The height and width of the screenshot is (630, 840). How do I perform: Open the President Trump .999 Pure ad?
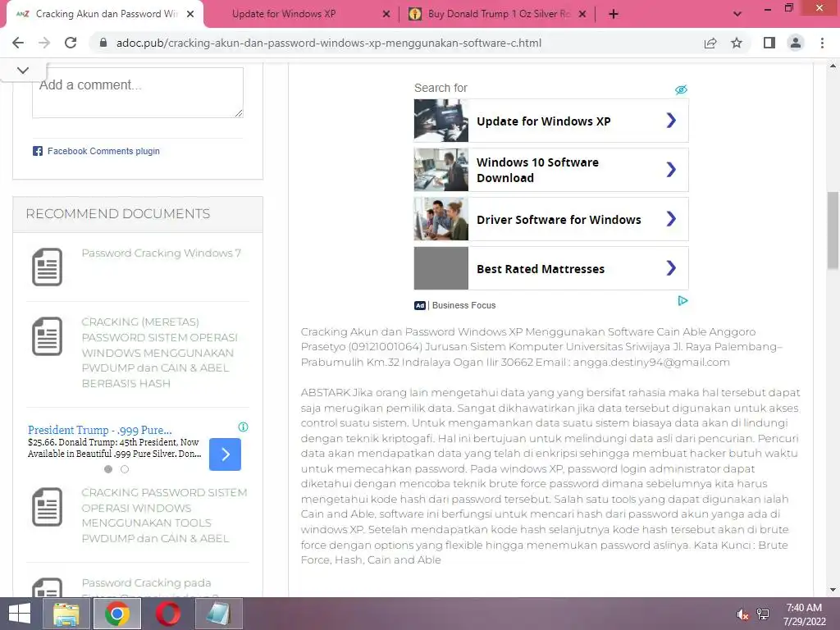pyautogui.click(x=99, y=430)
